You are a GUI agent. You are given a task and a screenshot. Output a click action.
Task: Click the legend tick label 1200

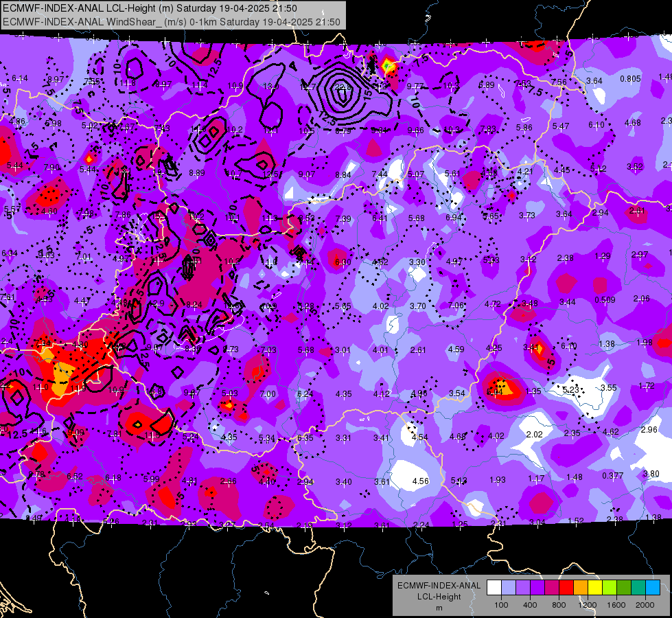588,605
